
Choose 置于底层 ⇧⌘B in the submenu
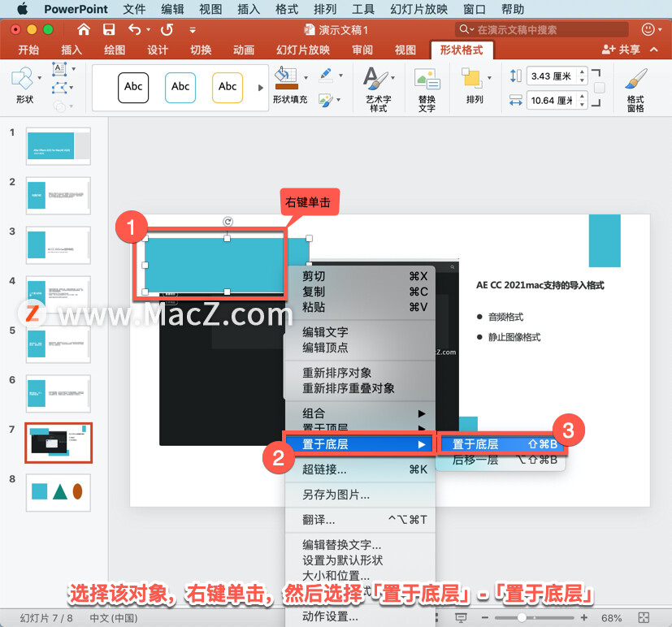click(x=502, y=444)
